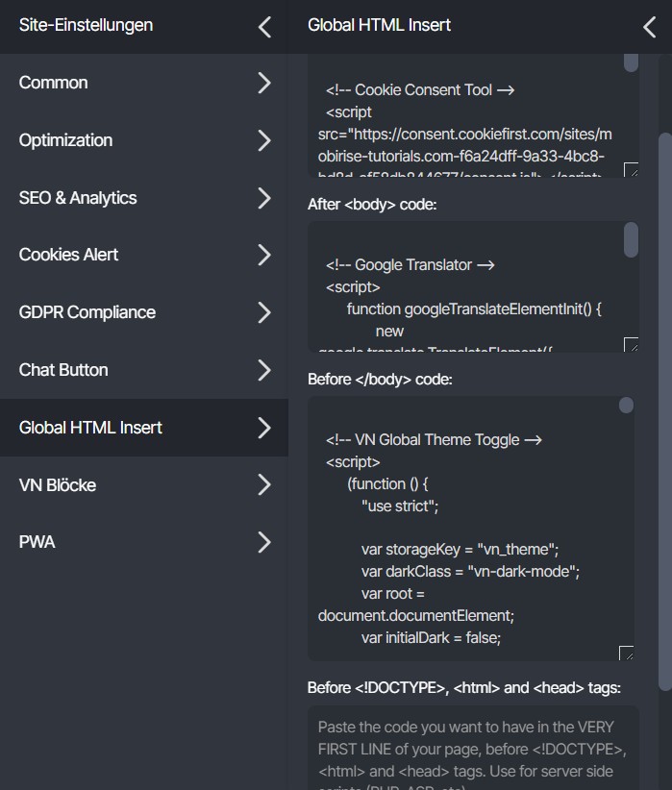Click the '"use strict";' code line
This screenshot has width=672, height=790.
coord(400,506)
